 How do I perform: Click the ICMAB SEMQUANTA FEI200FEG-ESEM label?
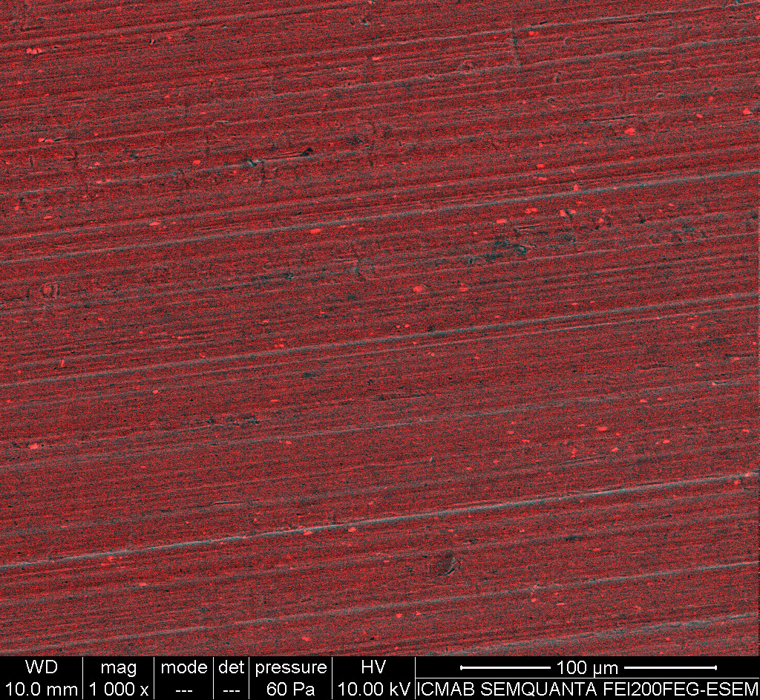[588, 689]
